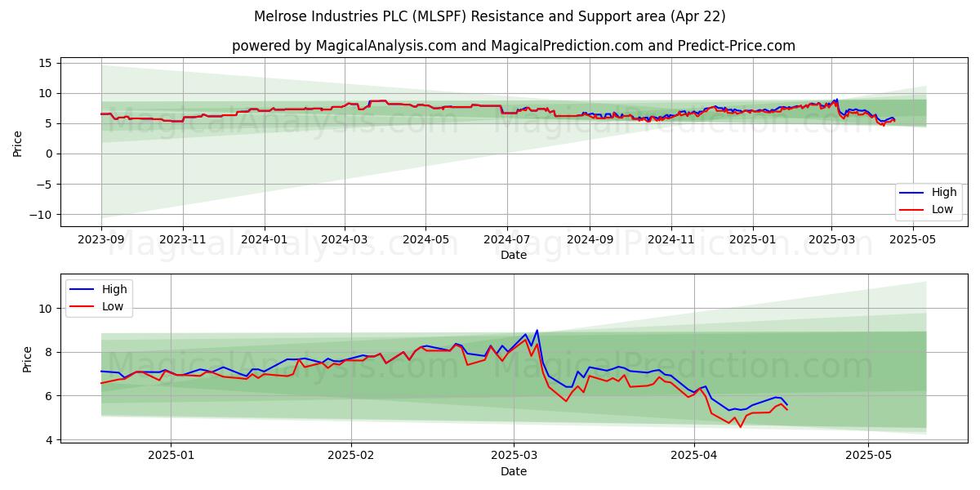Click the top chart x-axis label '2024-05'
Screen dimensions: 980x490
click(425, 241)
